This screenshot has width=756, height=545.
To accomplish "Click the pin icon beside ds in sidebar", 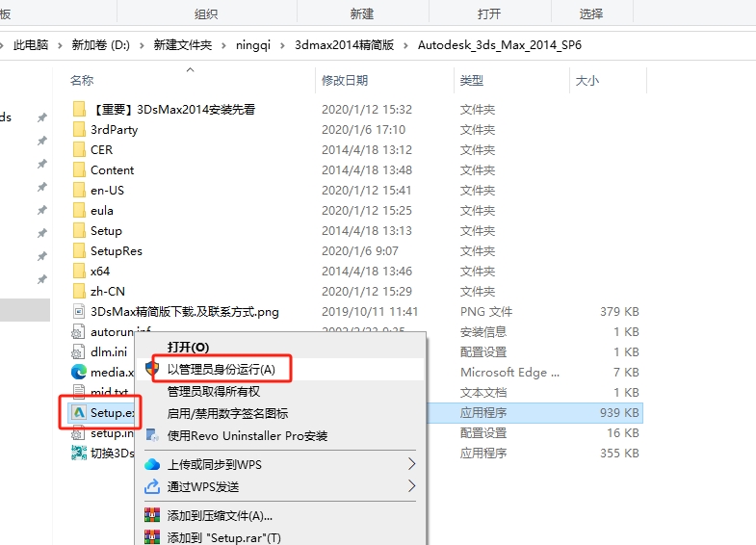I will point(42,117).
